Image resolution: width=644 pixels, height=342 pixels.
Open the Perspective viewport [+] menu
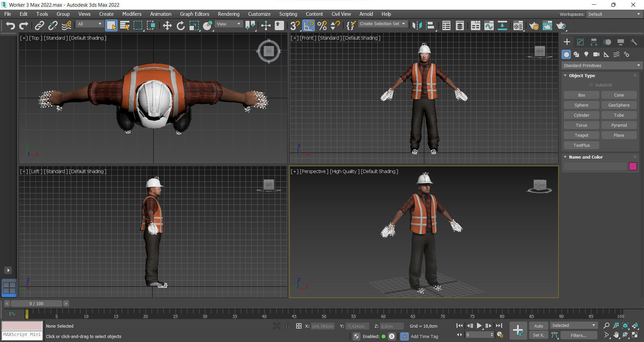(x=294, y=171)
